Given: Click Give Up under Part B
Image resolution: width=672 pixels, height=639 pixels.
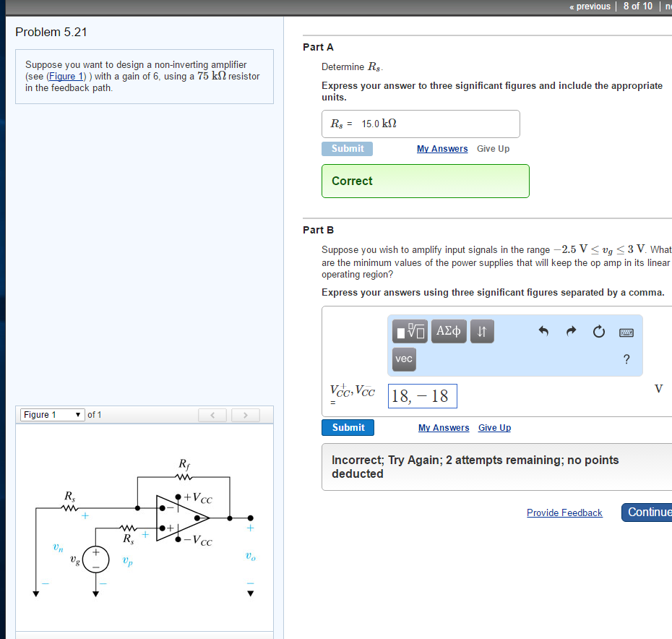Looking at the screenshot, I should (494, 428).
